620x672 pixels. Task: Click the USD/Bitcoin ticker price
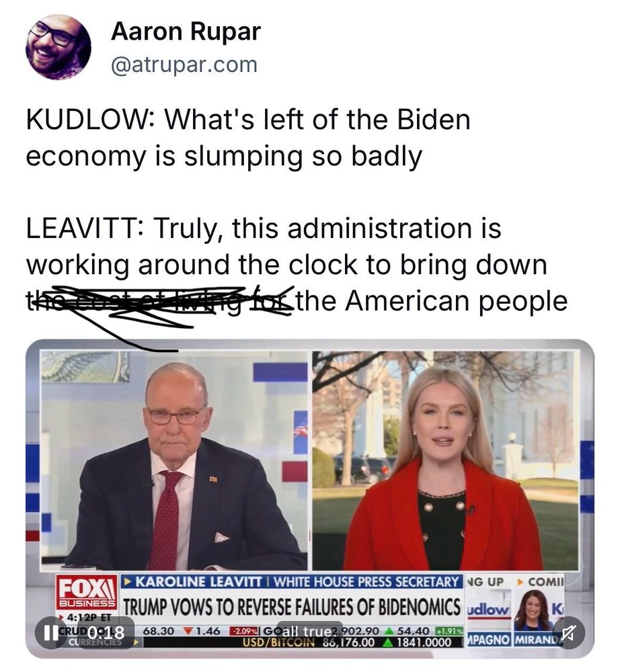[348, 642]
